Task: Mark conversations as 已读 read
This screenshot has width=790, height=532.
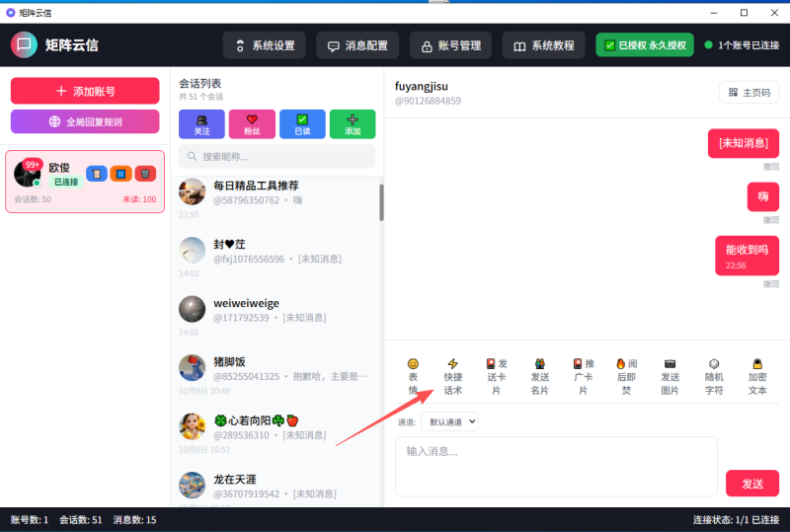Action: [302, 124]
